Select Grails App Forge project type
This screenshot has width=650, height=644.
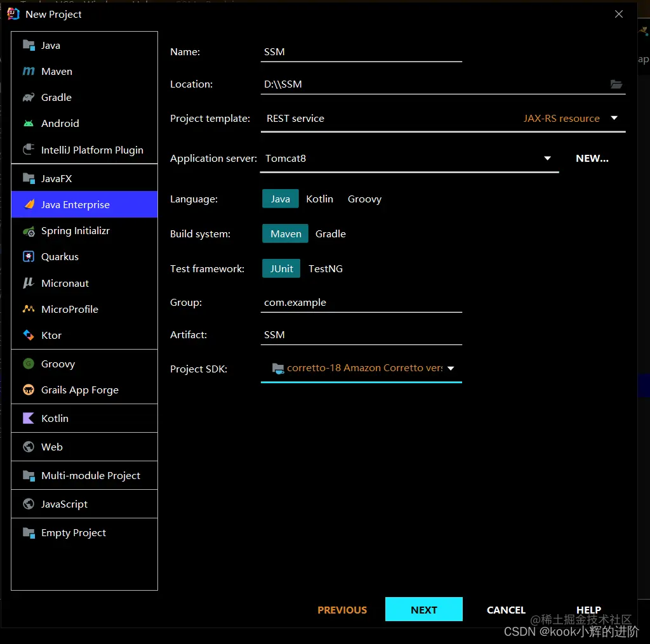(84, 390)
